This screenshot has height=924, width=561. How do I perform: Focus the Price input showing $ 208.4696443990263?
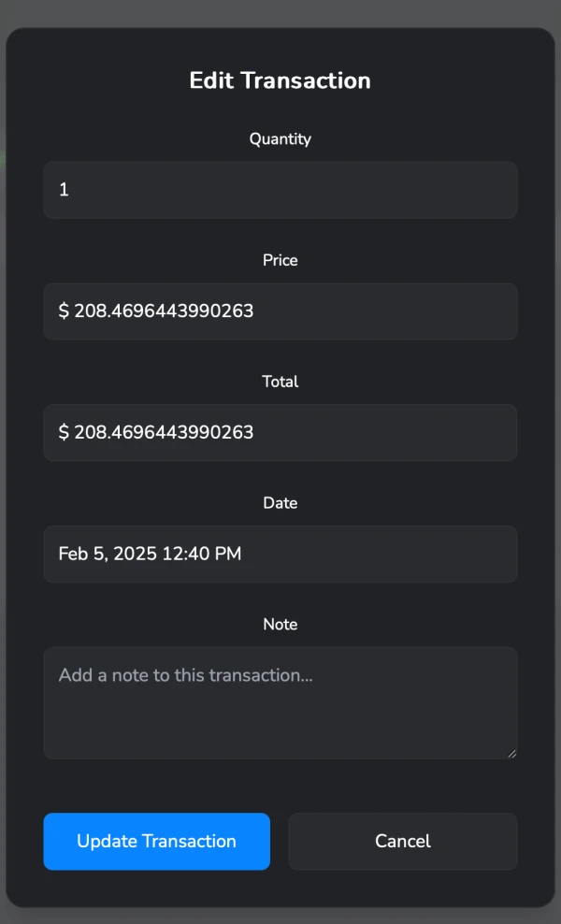click(x=280, y=310)
